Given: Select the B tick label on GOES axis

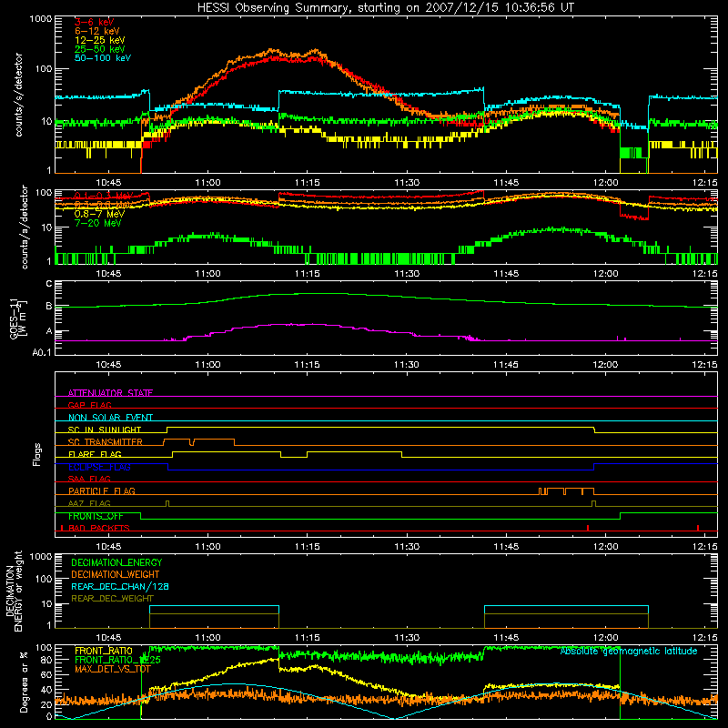Looking at the screenshot, I should click(x=49, y=306).
